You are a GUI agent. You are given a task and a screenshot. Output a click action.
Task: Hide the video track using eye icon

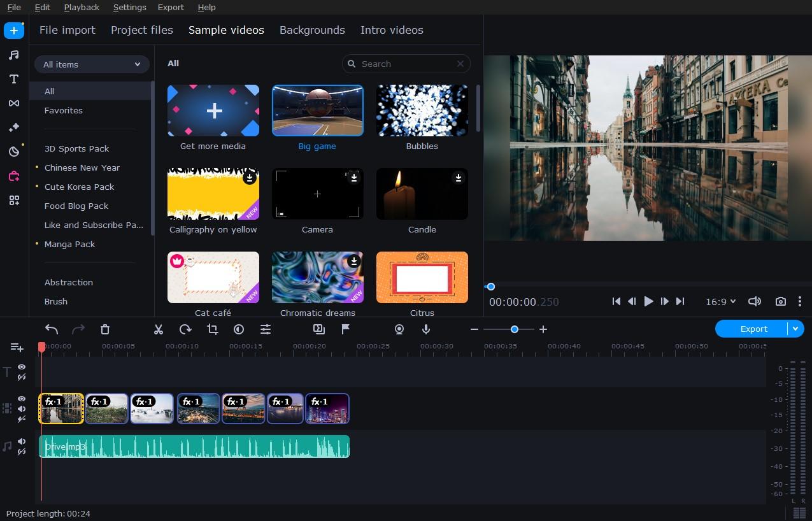(x=22, y=399)
